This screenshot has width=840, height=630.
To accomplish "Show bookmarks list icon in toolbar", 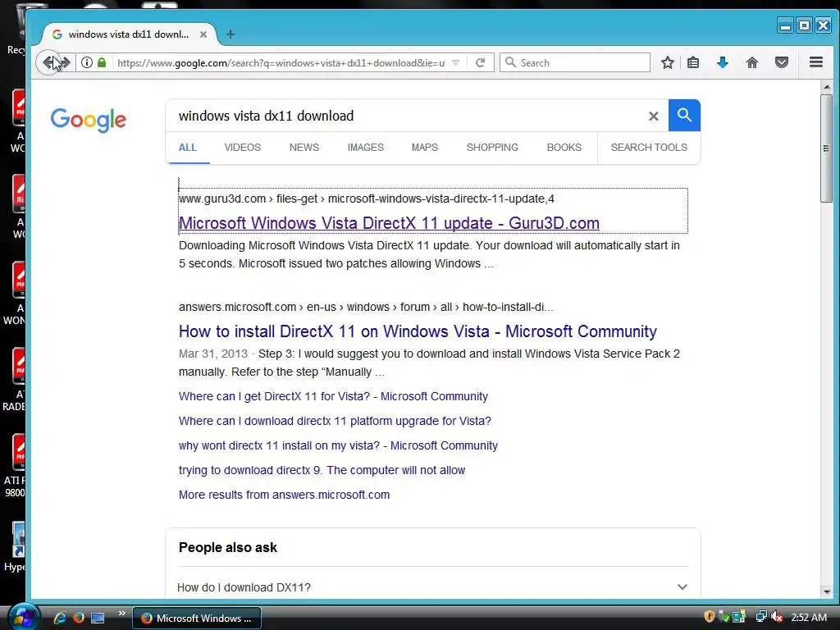I will tap(693, 62).
